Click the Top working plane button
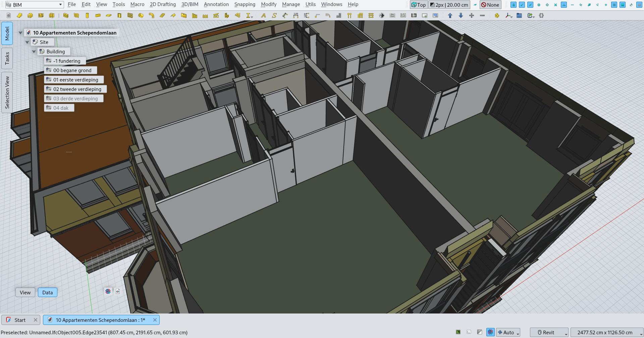The height and width of the screenshot is (338, 644). click(x=419, y=5)
